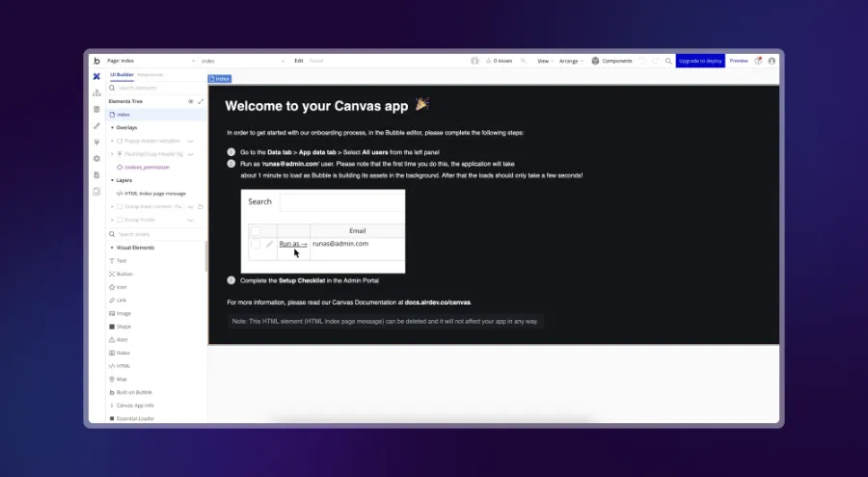Check the header checkbox in users table

256,230
